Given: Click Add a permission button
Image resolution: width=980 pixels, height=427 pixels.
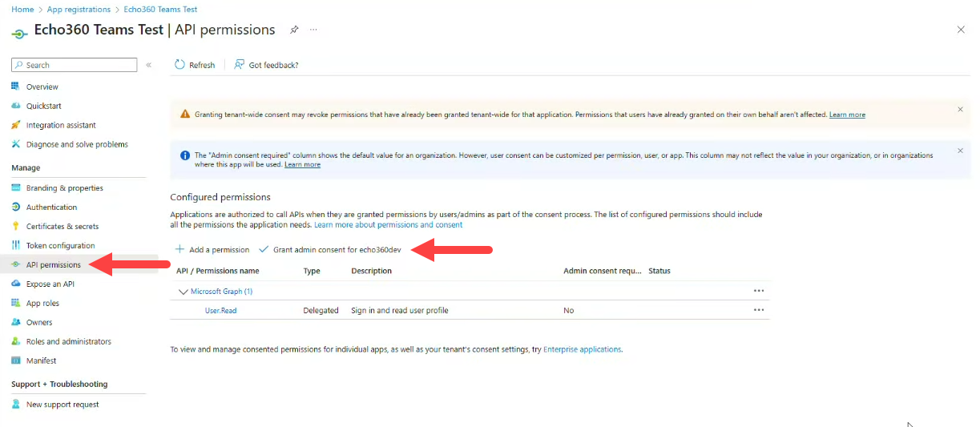Looking at the screenshot, I should 212,249.
